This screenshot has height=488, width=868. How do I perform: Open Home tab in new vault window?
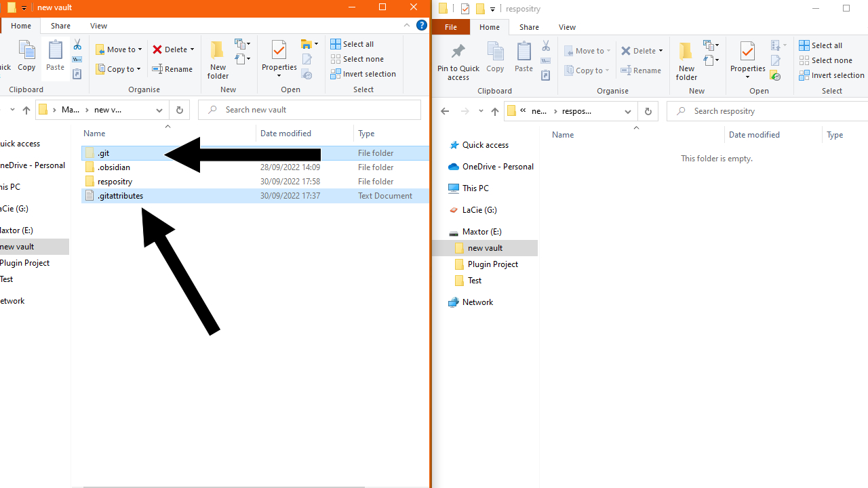[21, 26]
